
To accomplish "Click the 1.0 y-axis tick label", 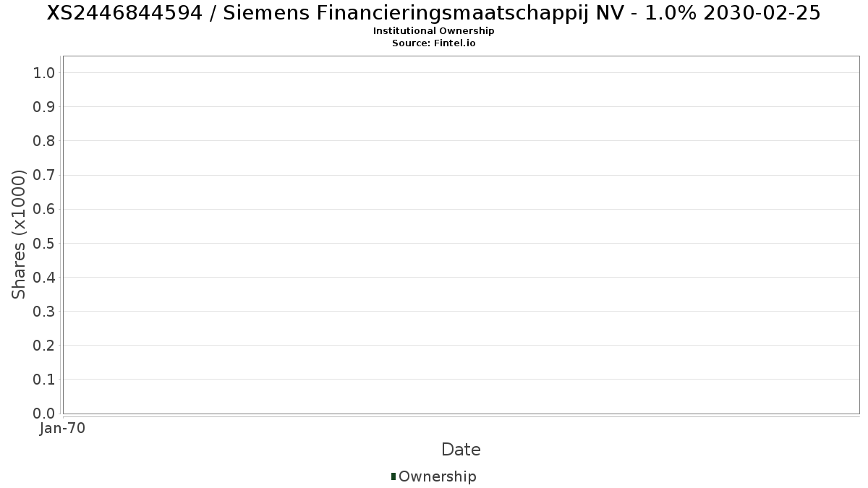I will point(44,72).
